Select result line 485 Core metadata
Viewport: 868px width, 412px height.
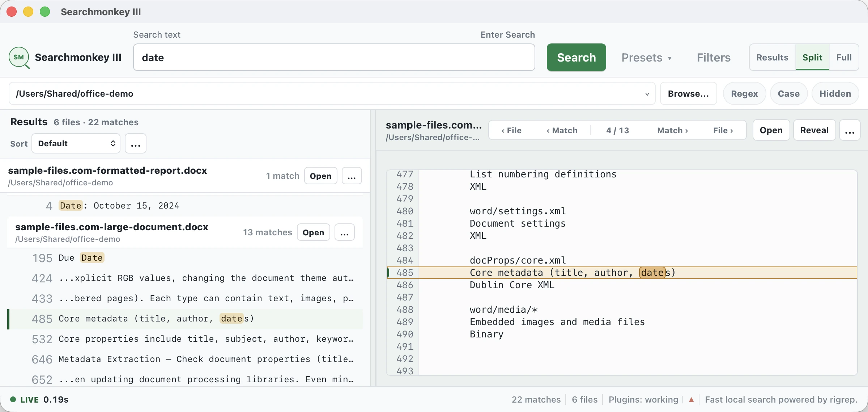click(185, 319)
